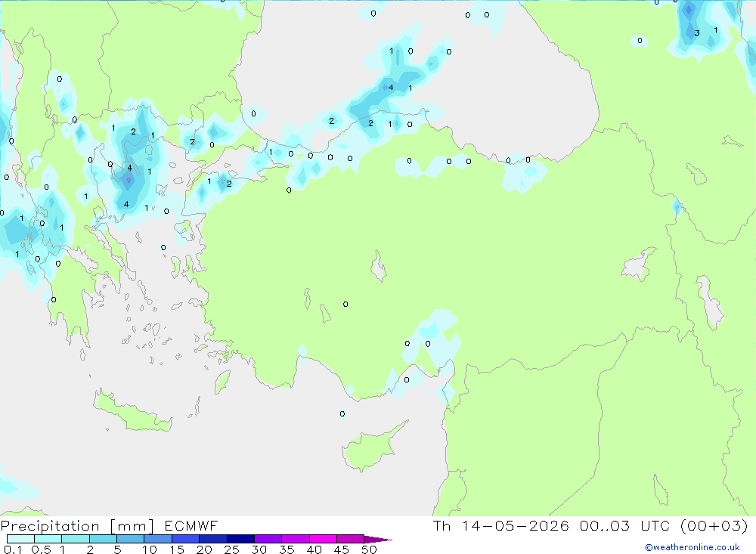
Task: Click the legend label '30'
Action: 259,549
